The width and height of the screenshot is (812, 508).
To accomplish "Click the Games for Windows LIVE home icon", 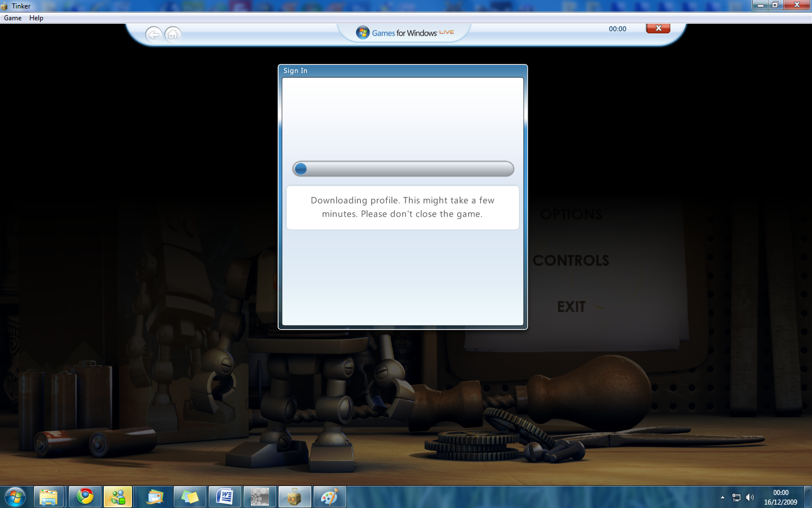I will click(x=173, y=34).
